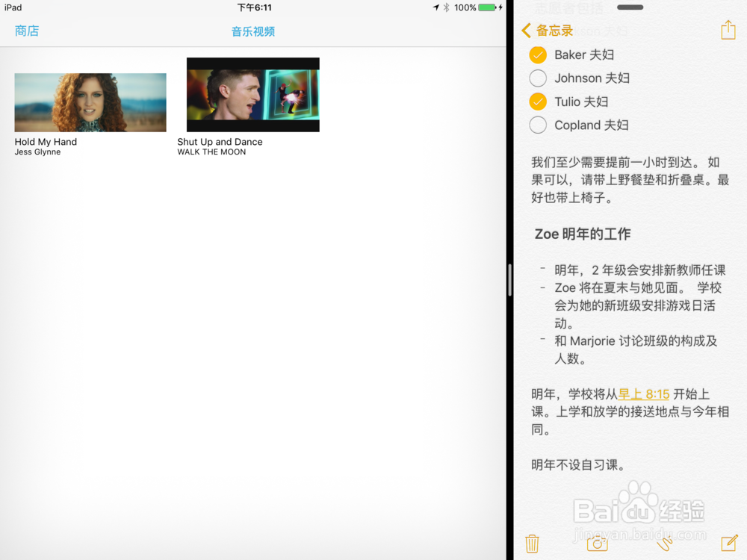
Task: Open the camera icon in Notes toolbar
Action: click(x=597, y=544)
